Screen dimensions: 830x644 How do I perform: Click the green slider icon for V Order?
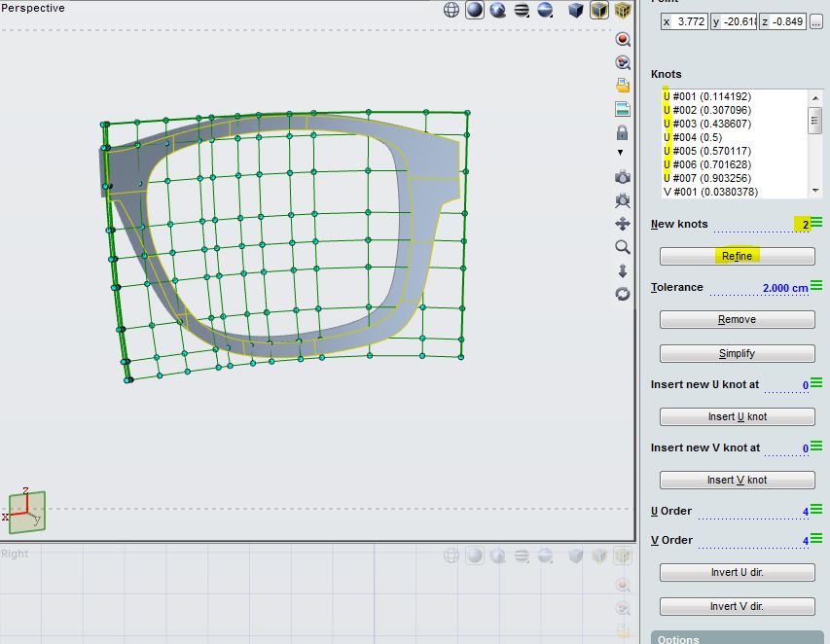click(x=816, y=538)
